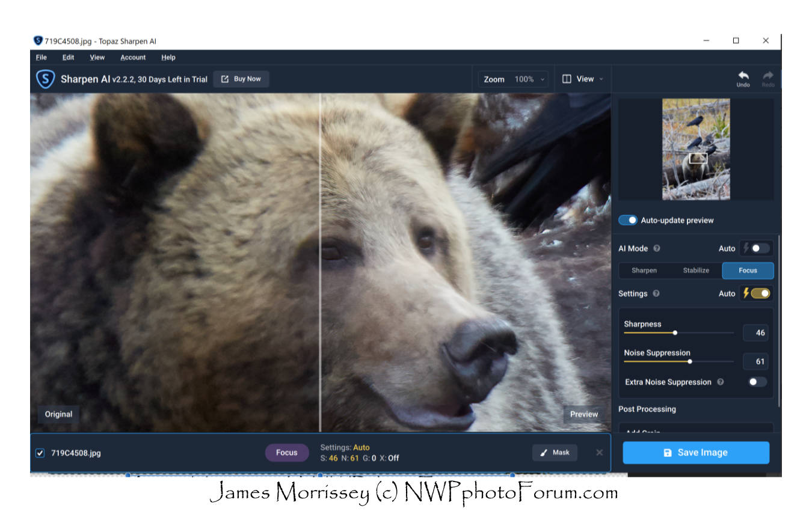This screenshot has height=511, width=812.
Task: Select the Sharpen mode tab
Action: pyautogui.click(x=644, y=271)
